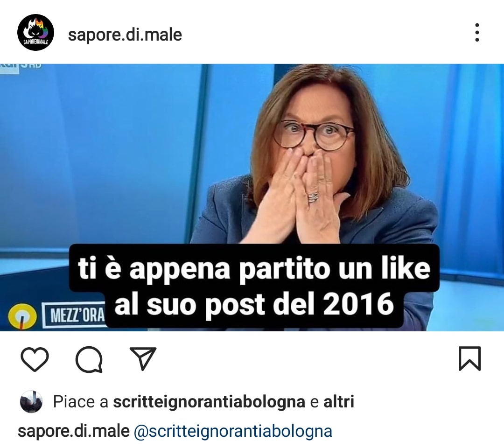Image resolution: width=504 pixels, height=448 pixels.
Task: Open the sapore.di.male profile avatar
Action: coord(35,33)
